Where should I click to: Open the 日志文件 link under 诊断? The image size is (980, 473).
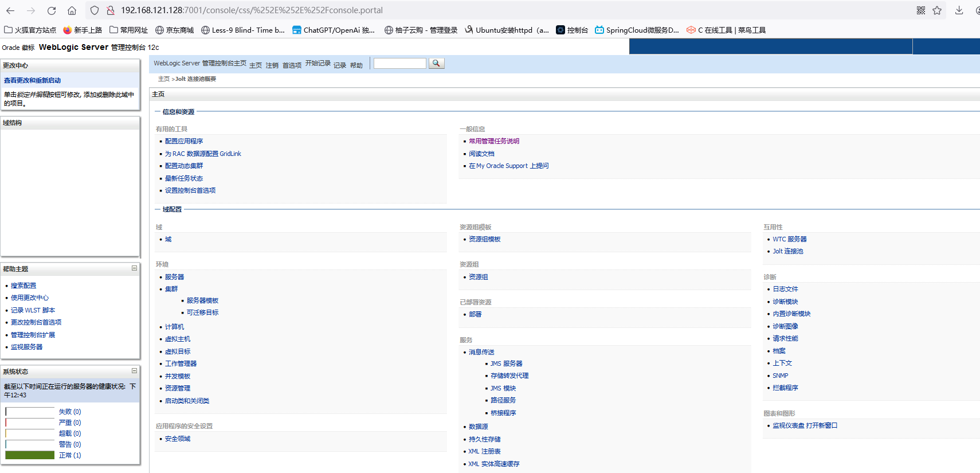click(785, 289)
